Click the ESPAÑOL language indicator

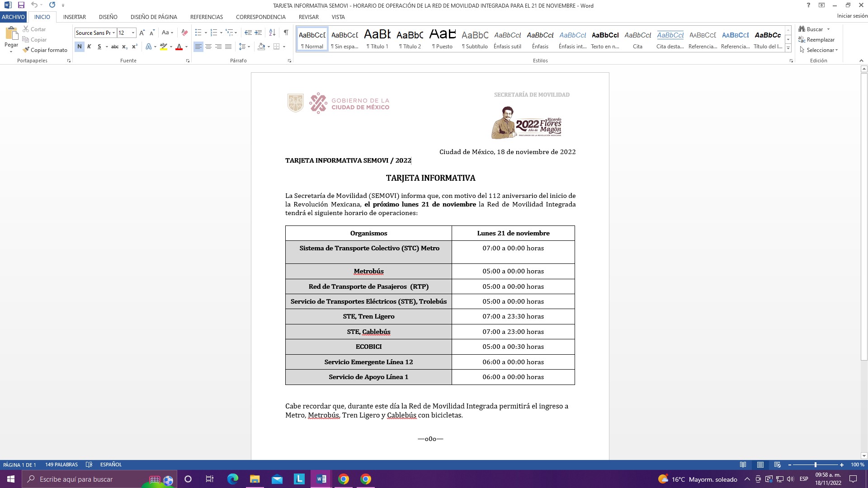111,465
